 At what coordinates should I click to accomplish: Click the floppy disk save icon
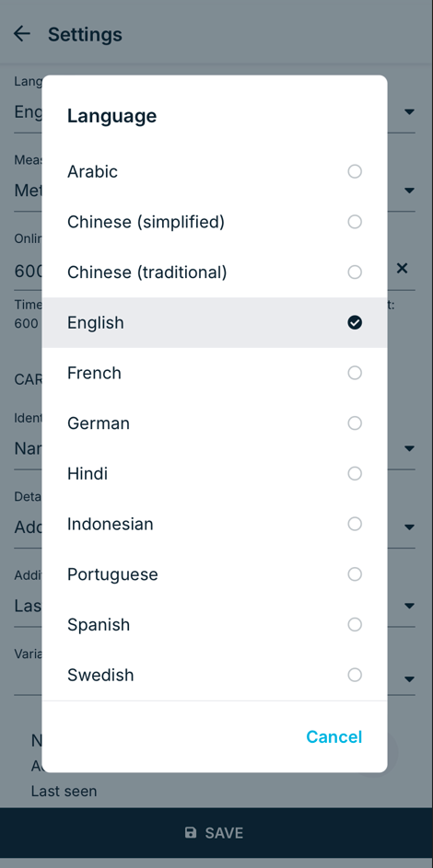[x=191, y=833]
